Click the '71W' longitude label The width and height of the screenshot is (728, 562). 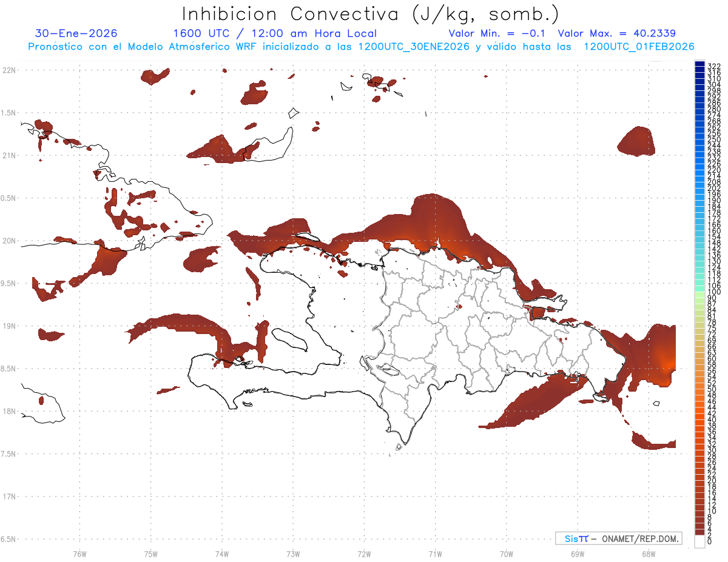pos(435,554)
